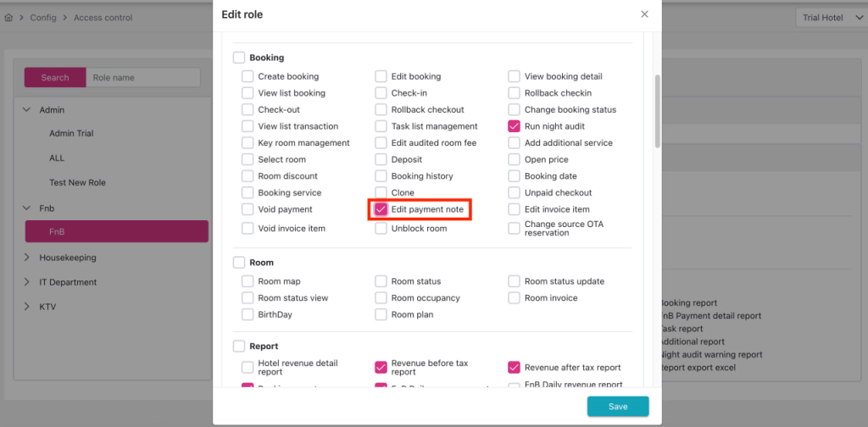Open the Test New Role entry
The width and height of the screenshot is (868, 427).
[x=77, y=183]
